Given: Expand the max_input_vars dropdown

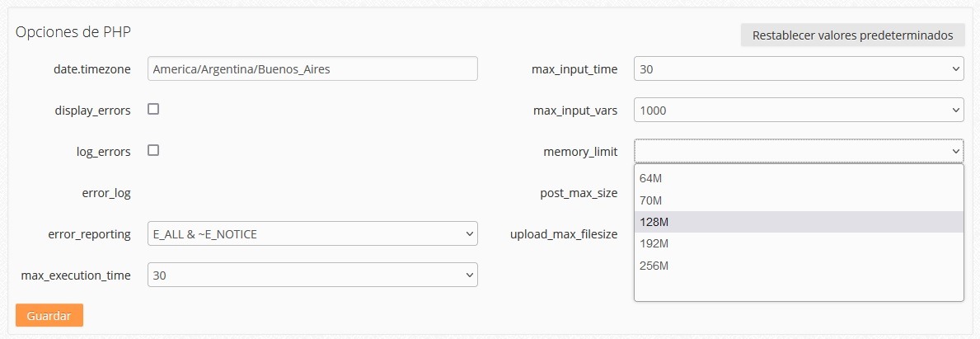Looking at the screenshot, I should point(799,110).
